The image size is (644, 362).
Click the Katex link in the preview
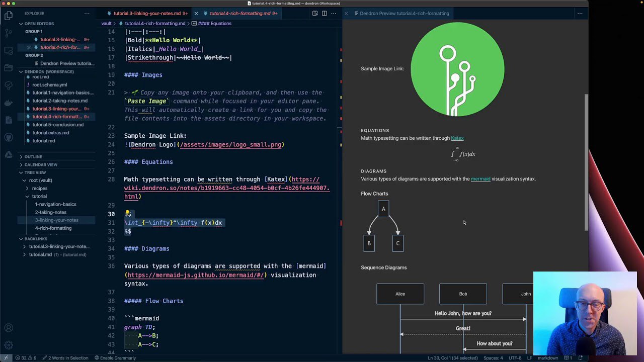coord(457,138)
